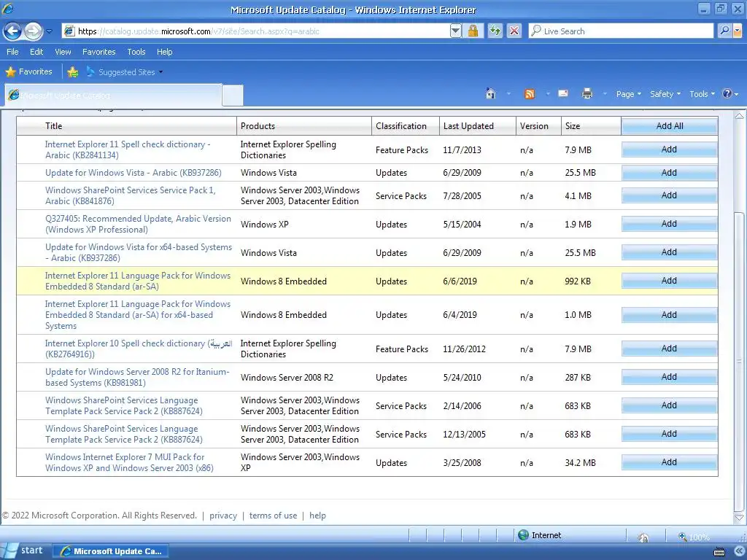The height and width of the screenshot is (560, 747).
Task: Add the 992 KB Windows 8 Embedded update
Action: point(670,281)
